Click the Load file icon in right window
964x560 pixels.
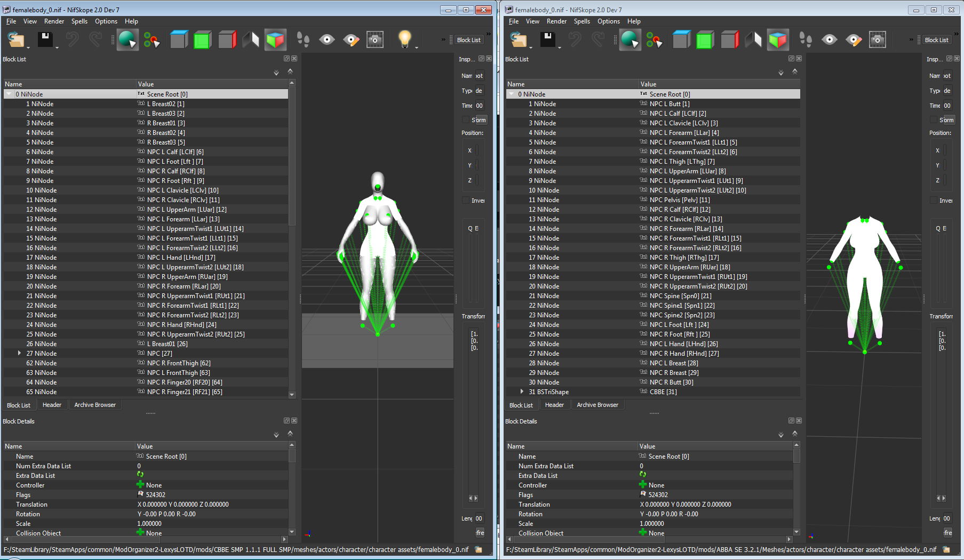519,40
